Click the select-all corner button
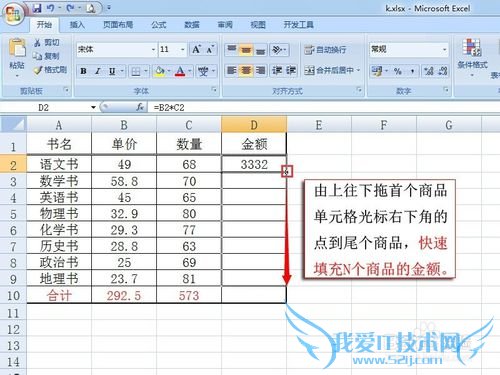 (x=13, y=125)
